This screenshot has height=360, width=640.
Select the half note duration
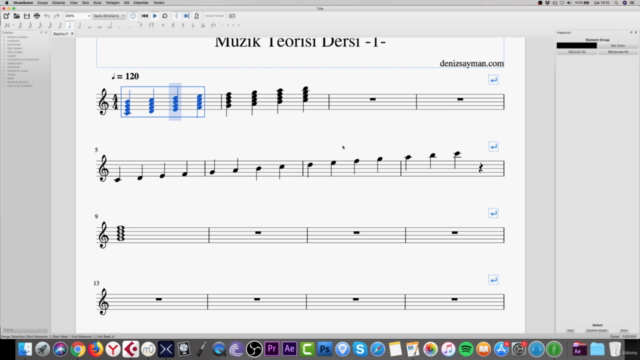(x=80, y=25)
